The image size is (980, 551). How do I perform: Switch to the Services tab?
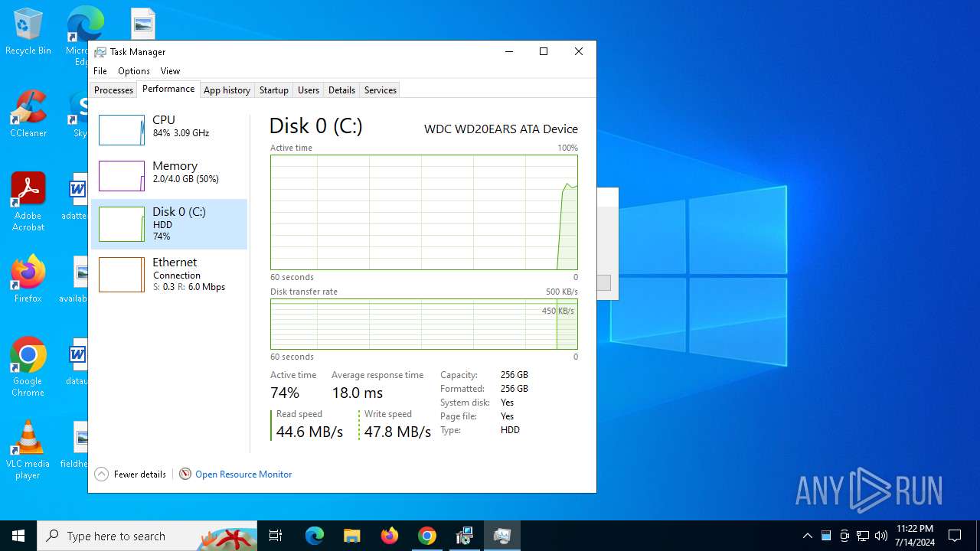pos(381,90)
